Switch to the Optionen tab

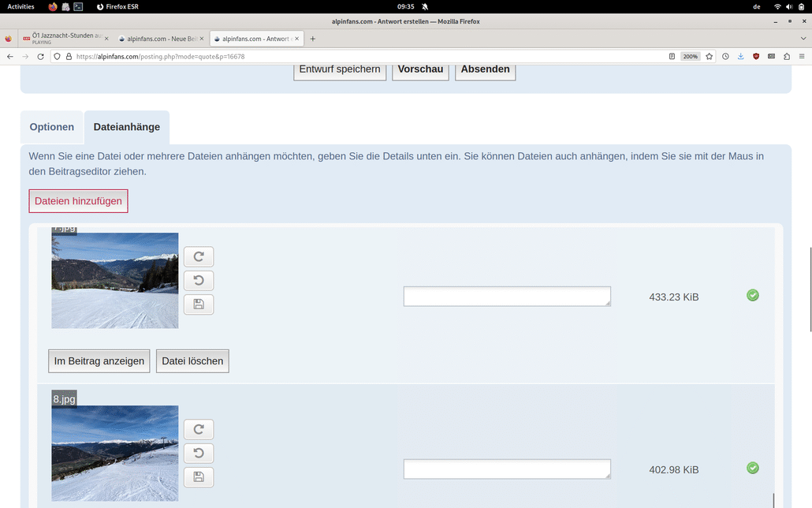click(x=51, y=127)
